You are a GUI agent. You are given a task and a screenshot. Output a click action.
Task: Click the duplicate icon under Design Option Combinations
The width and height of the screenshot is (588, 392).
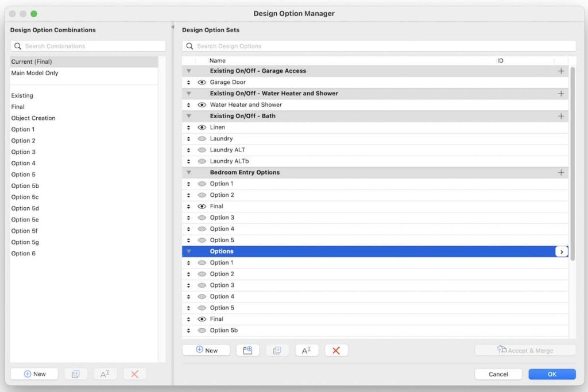(75, 374)
